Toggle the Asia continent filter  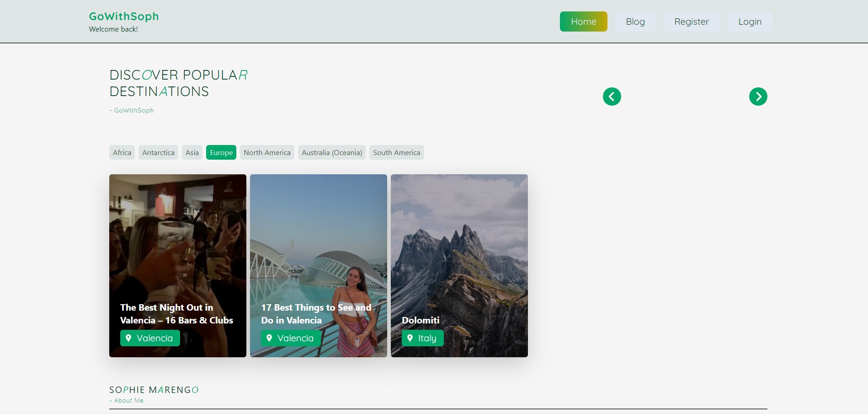click(x=192, y=152)
